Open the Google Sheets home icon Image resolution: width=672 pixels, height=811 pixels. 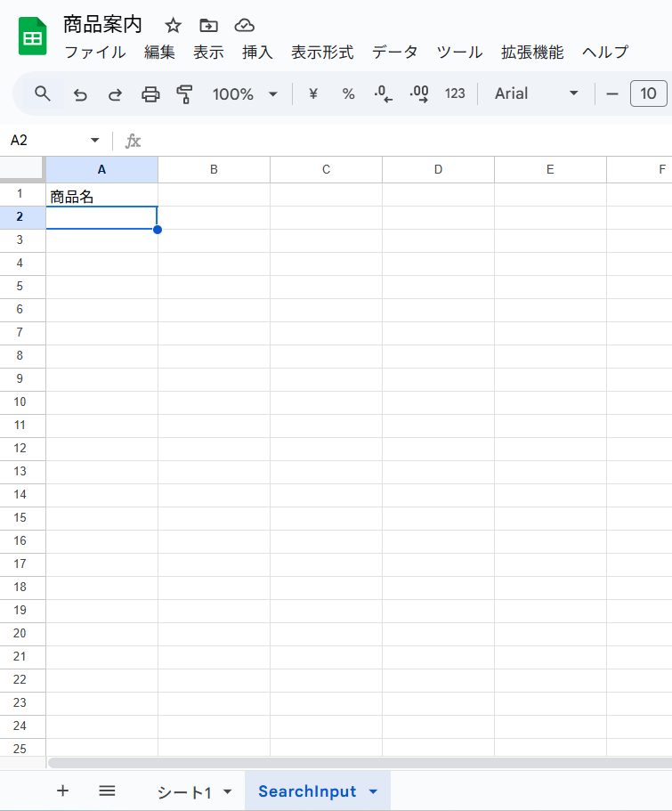33,36
